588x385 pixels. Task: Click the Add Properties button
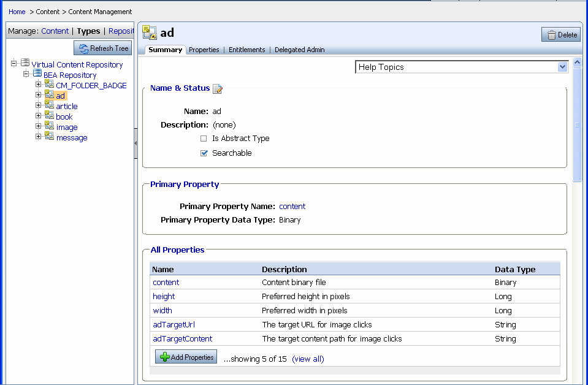pyautogui.click(x=186, y=357)
